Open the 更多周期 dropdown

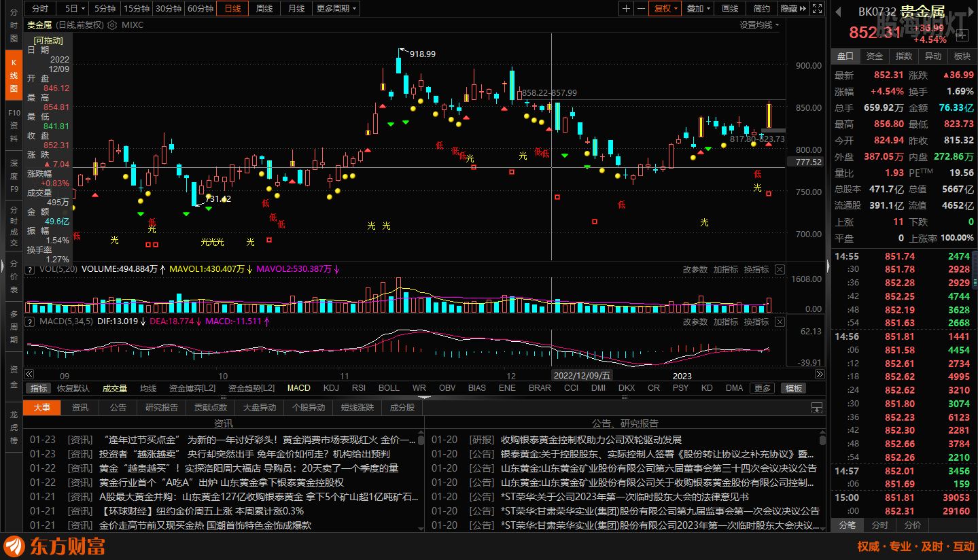pos(336,8)
